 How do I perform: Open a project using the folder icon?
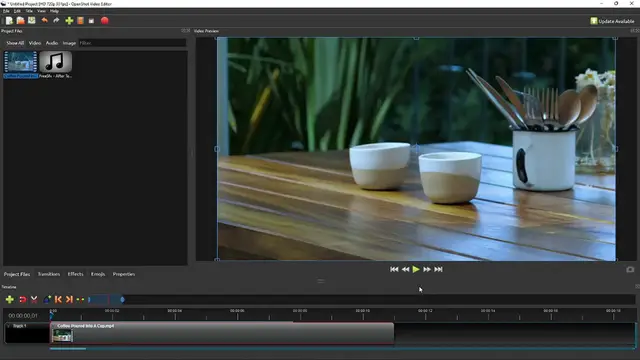20,20
